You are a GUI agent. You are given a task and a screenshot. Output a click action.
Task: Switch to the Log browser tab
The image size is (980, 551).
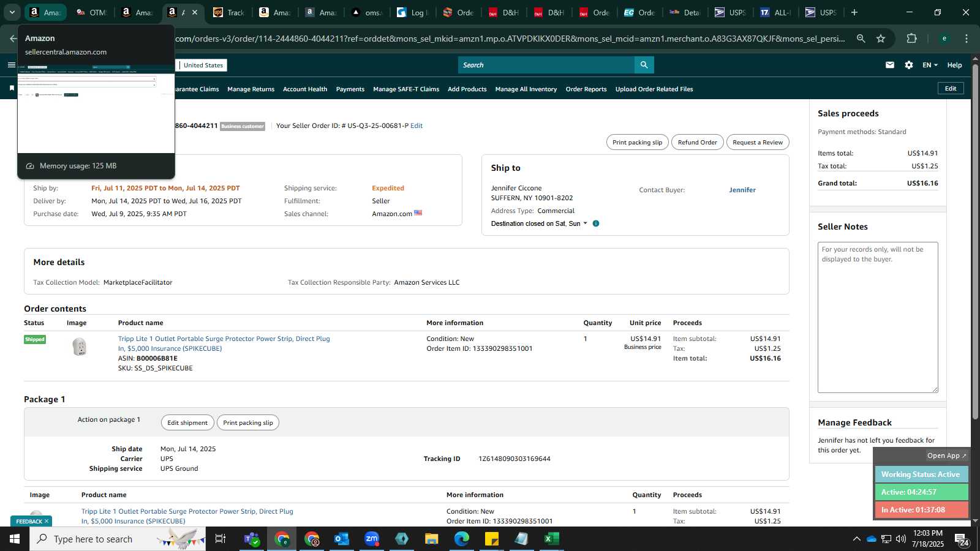(x=413, y=12)
